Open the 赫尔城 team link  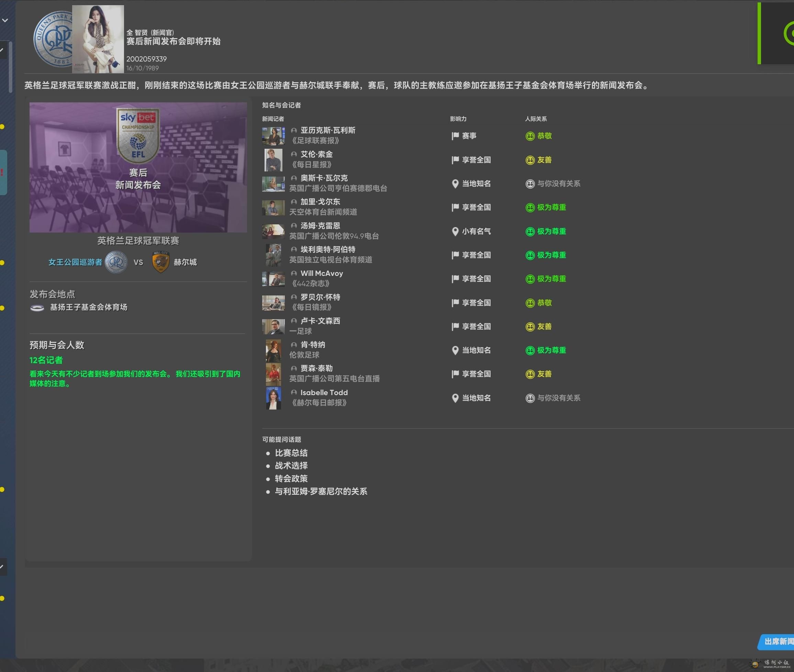coord(185,262)
